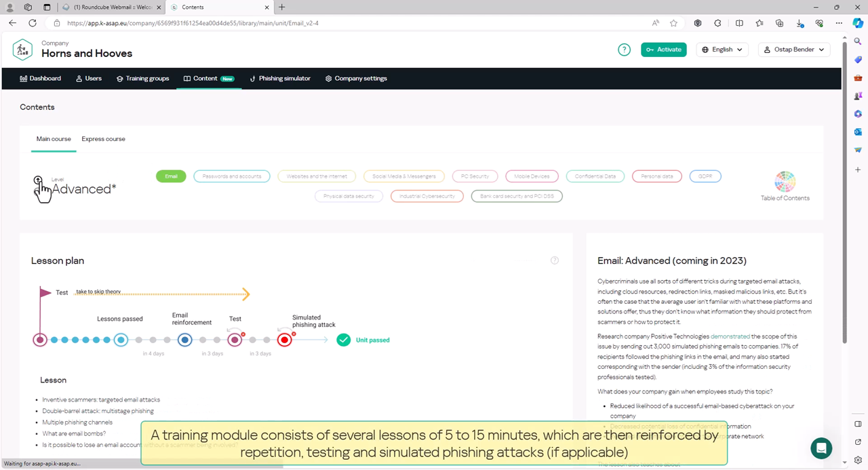Open the Phishing simulator menu
Image resolution: width=868 pixels, height=470 pixels.
click(279, 79)
